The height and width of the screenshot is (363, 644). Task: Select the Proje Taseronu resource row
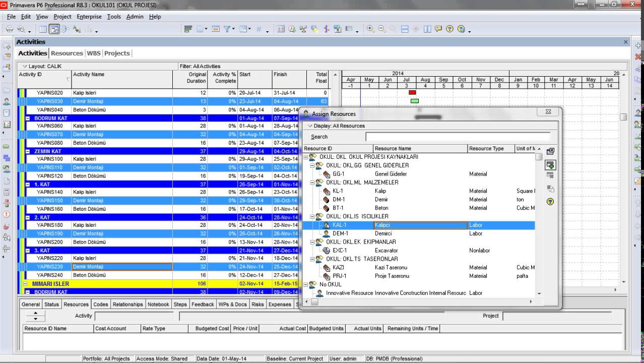pyautogui.click(x=419, y=276)
